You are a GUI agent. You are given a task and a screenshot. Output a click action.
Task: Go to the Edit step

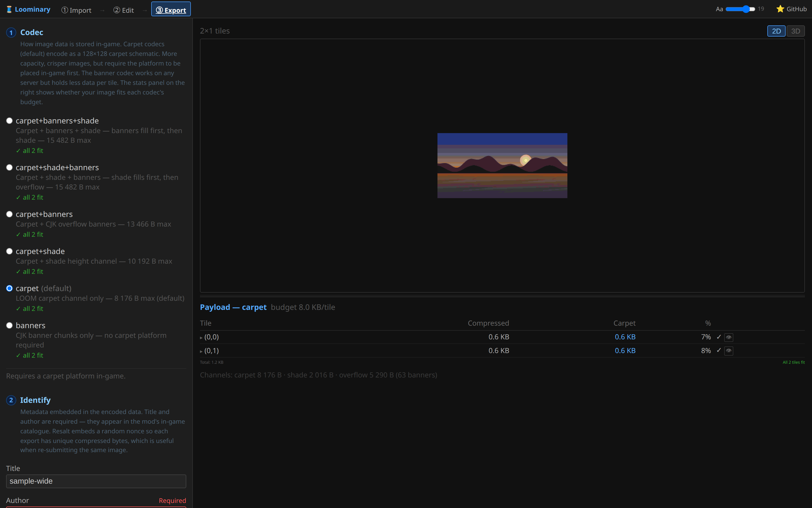[x=124, y=10]
